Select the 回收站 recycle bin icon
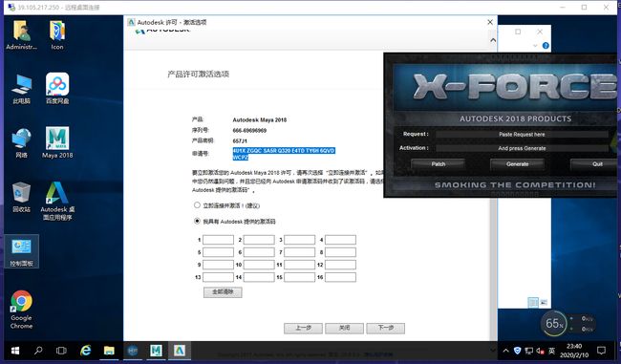The height and width of the screenshot is (364, 621). (21, 197)
